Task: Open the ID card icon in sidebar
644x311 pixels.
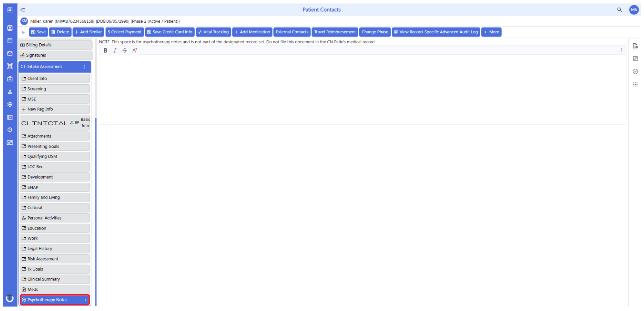Action: 10,143
